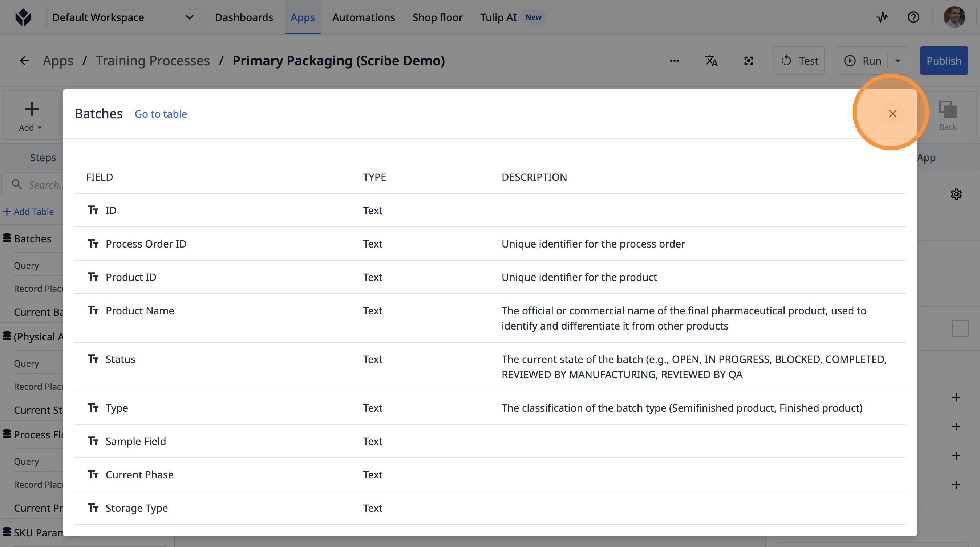The width and height of the screenshot is (980, 547).
Task: Open the three-dots more options menu
Action: 674,61
